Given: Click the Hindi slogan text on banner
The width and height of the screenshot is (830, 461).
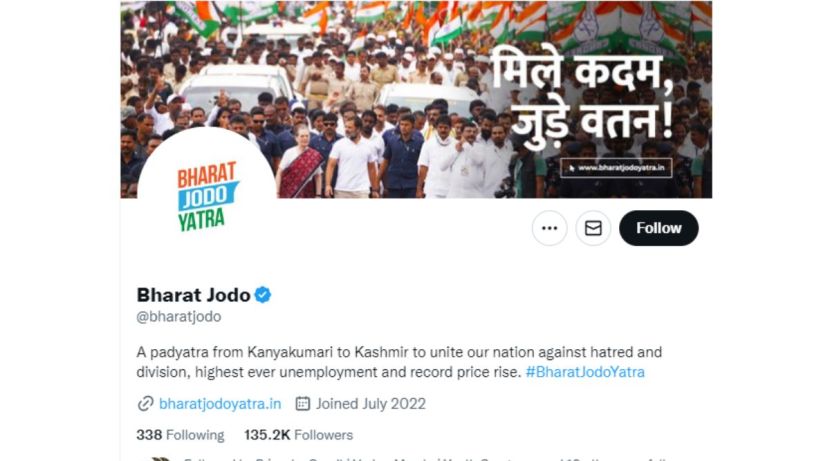Looking at the screenshot, I should (581, 98).
